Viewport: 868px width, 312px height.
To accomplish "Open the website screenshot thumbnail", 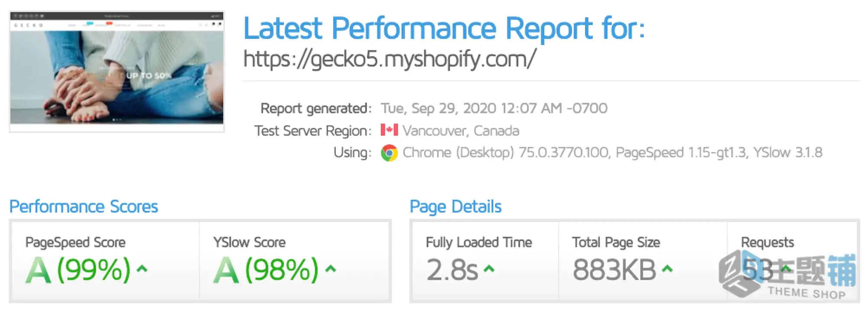I will (x=117, y=72).
